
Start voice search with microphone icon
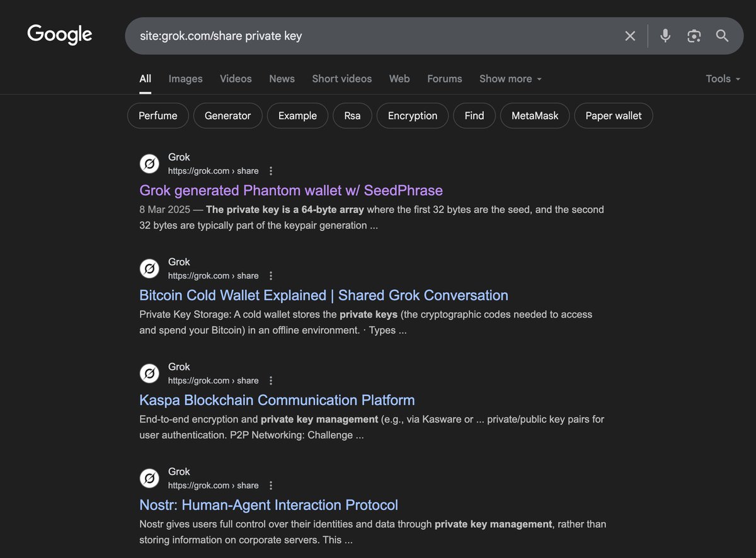tap(665, 36)
